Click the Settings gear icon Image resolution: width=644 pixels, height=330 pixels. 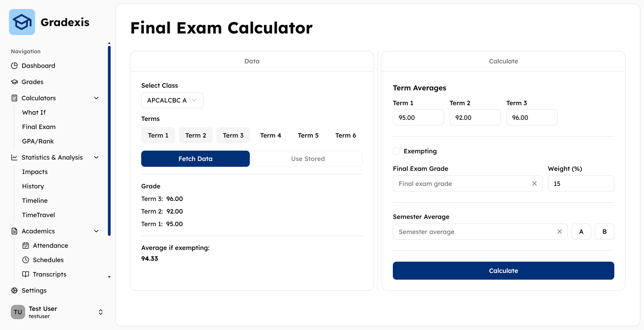coord(14,290)
